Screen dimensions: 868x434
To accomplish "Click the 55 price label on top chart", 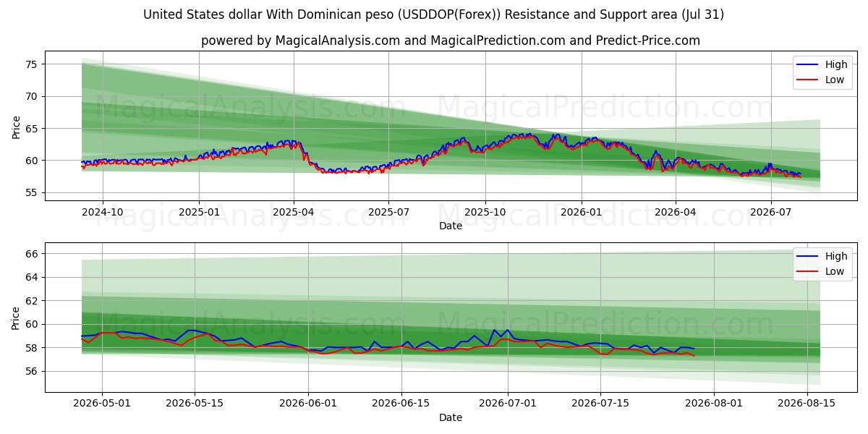I will (x=33, y=192).
